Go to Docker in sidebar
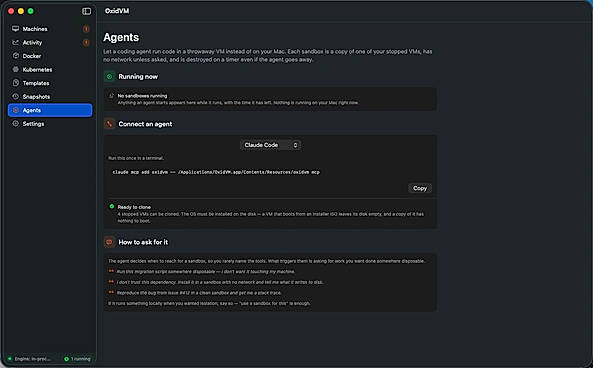Viewport: 593px width, 368px height. click(50, 56)
